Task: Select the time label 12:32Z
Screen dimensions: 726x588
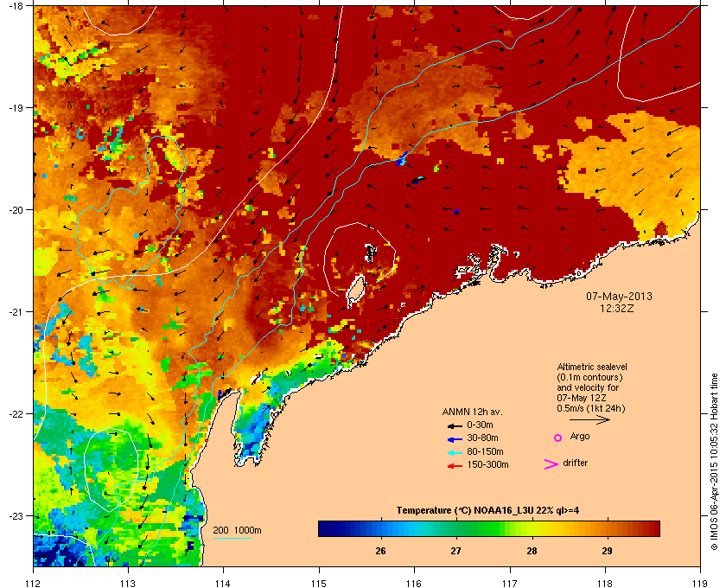Action: tap(617, 308)
